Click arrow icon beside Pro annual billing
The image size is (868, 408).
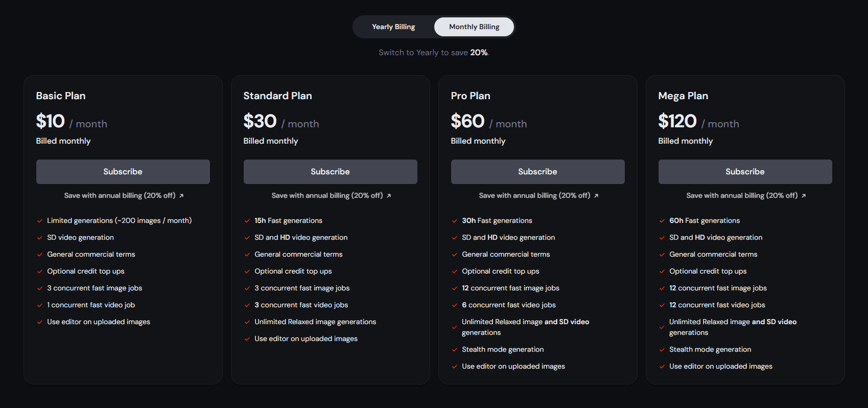(x=596, y=196)
